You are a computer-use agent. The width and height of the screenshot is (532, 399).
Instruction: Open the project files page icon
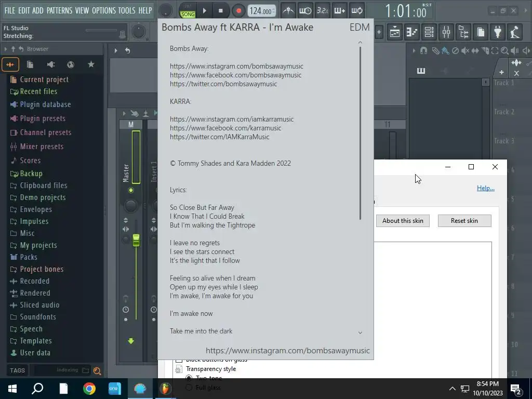click(481, 32)
